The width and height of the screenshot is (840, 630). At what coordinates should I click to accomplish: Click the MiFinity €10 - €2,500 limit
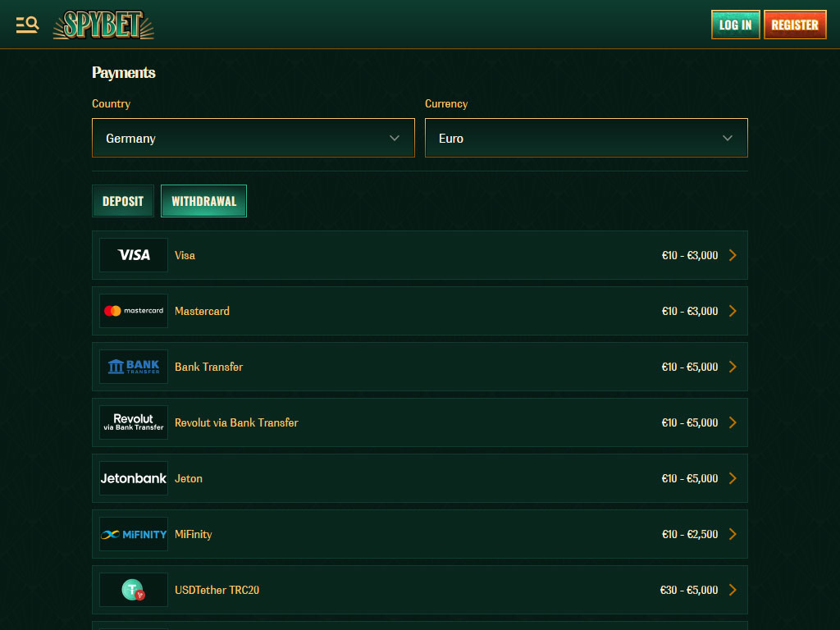[x=689, y=534]
